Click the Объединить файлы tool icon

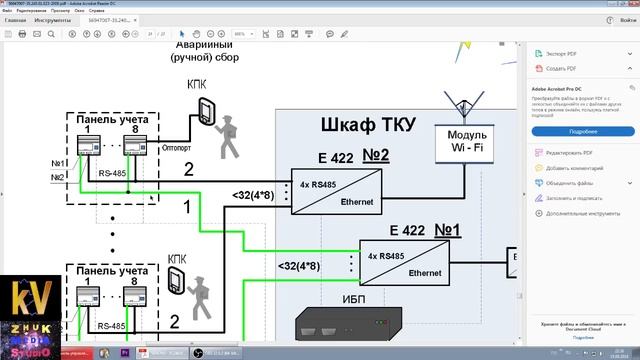click(539, 183)
